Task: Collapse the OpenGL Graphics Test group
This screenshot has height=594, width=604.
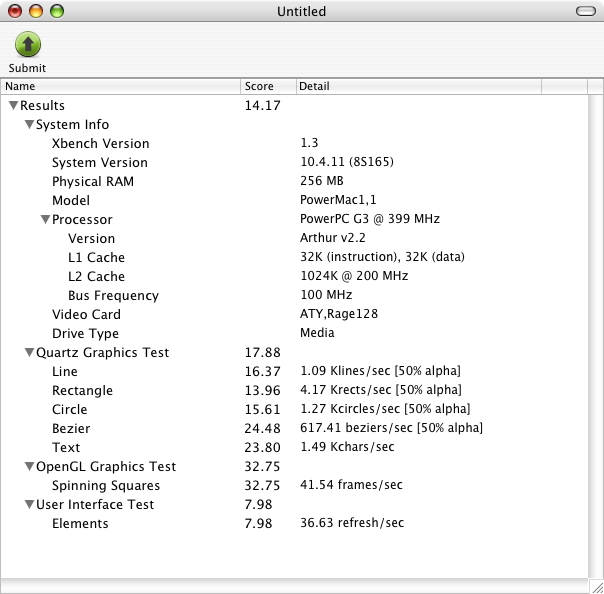Action: [x=29, y=467]
